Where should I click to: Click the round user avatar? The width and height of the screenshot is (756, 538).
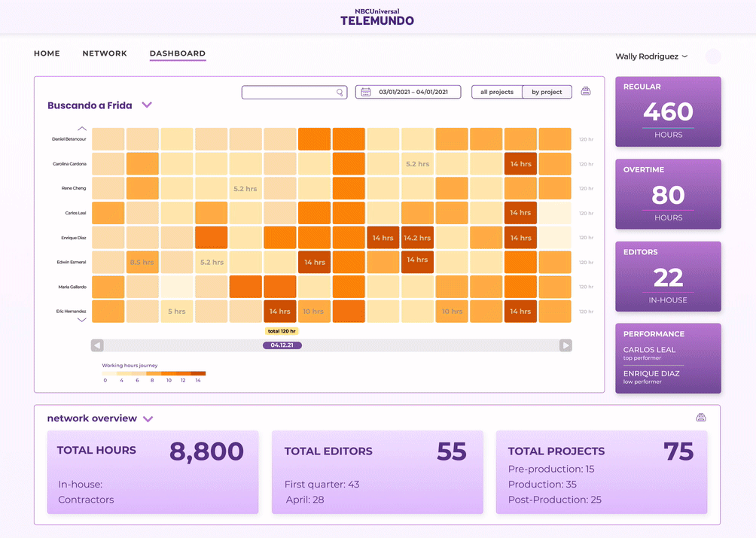tap(713, 56)
